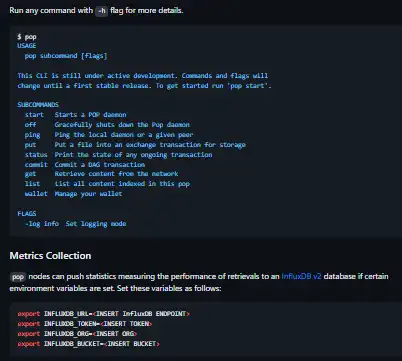Click 'pop subcommand [flags]' usage line
The image size is (402, 361).
point(66,56)
